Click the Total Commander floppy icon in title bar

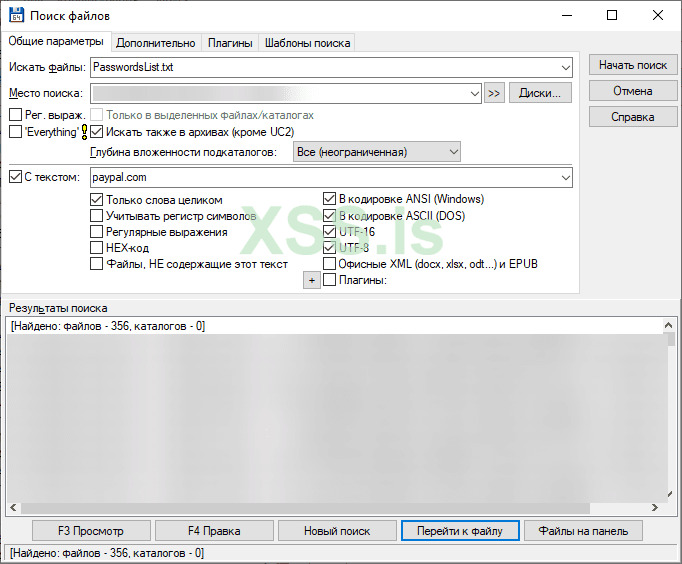click(17, 15)
